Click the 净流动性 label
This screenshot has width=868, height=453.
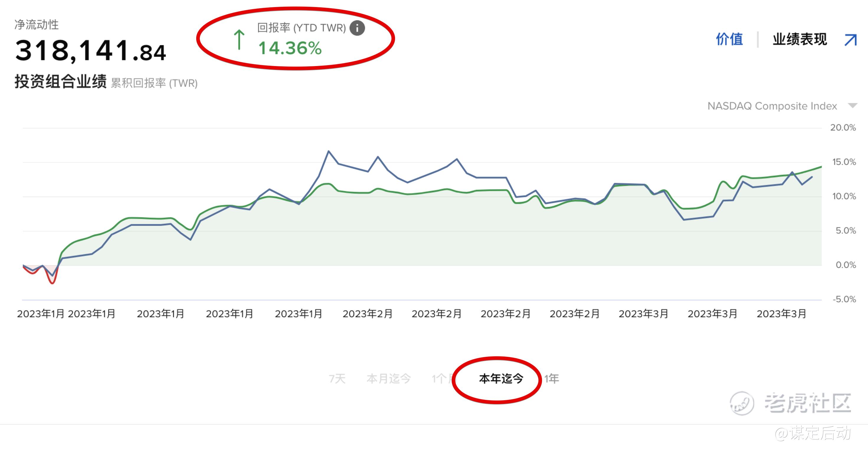tap(36, 24)
